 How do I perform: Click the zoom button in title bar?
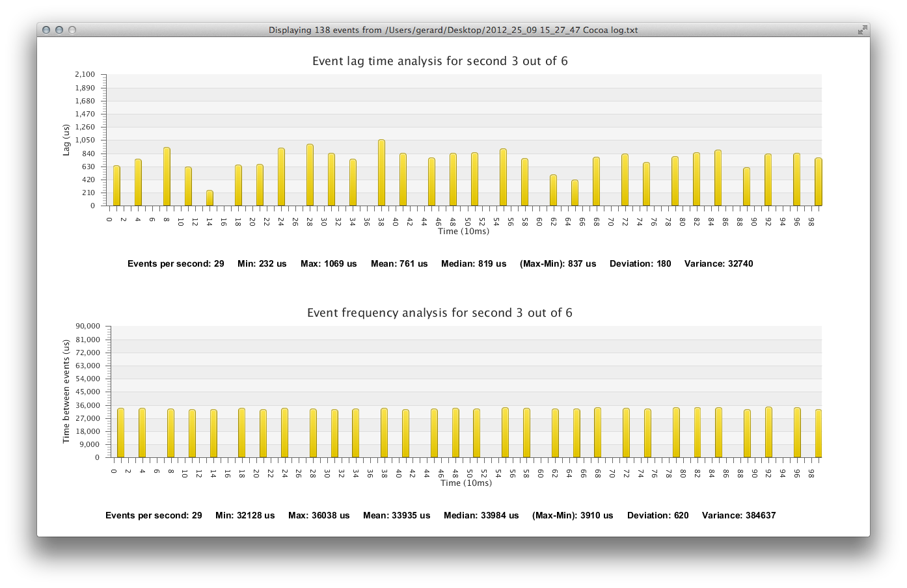click(72, 30)
